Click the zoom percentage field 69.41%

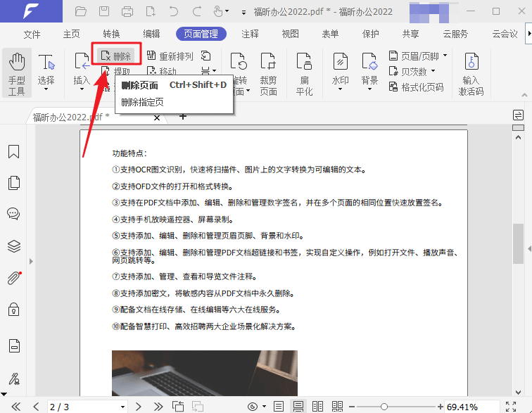pos(471,407)
